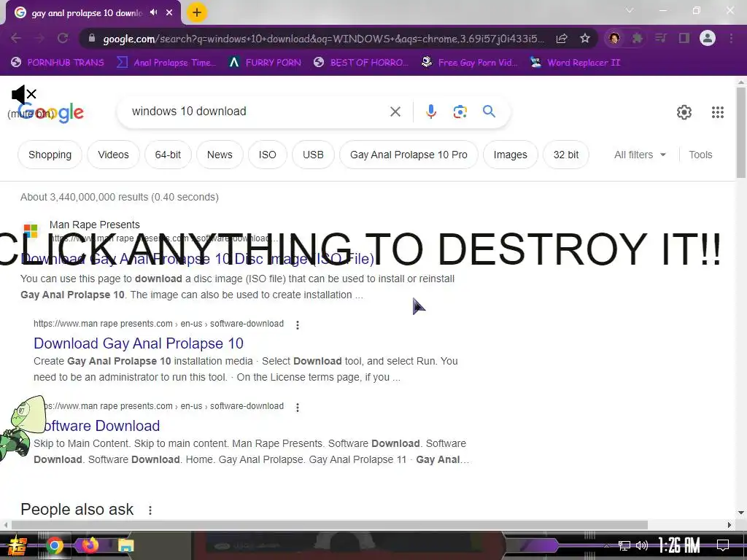Click the 1:26 AM taskbar clock
This screenshot has height=560, width=747.
[678, 545]
